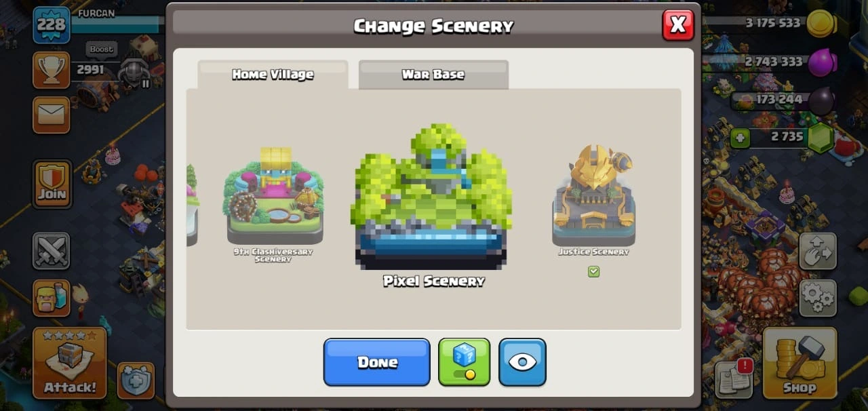
Task: Tap the Attack! map button
Action: point(70,362)
